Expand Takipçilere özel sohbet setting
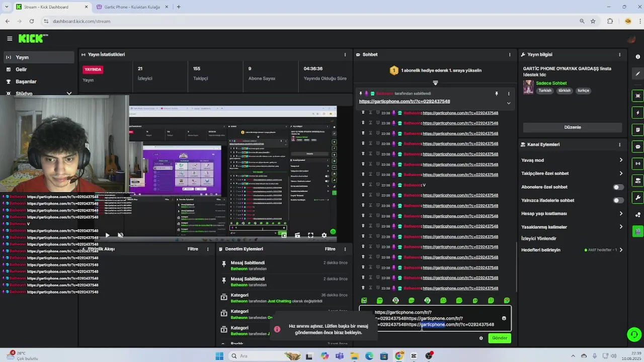The width and height of the screenshot is (644, 362). (621, 173)
